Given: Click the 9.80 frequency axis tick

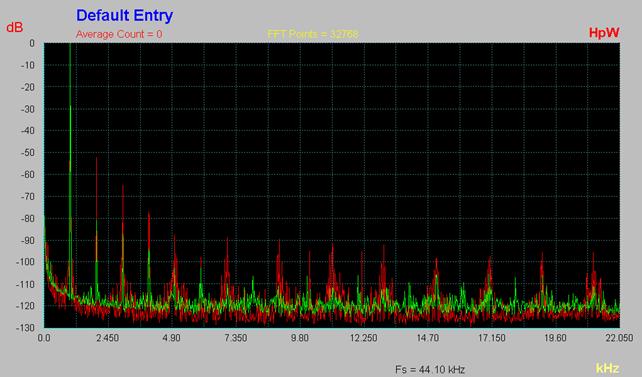Looking at the screenshot, I should click(300, 338).
